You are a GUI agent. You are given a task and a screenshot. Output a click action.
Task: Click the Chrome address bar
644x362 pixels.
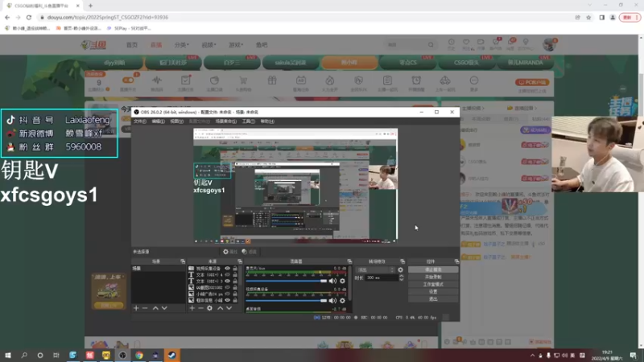(x=304, y=17)
